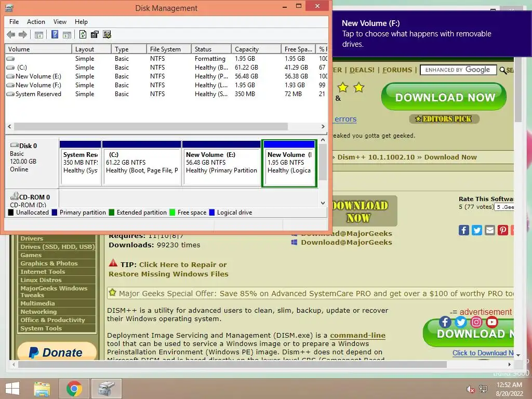Image resolution: width=532 pixels, height=399 pixels.
Task: Click the round Instagram icon
Action: tap(476, 322)
